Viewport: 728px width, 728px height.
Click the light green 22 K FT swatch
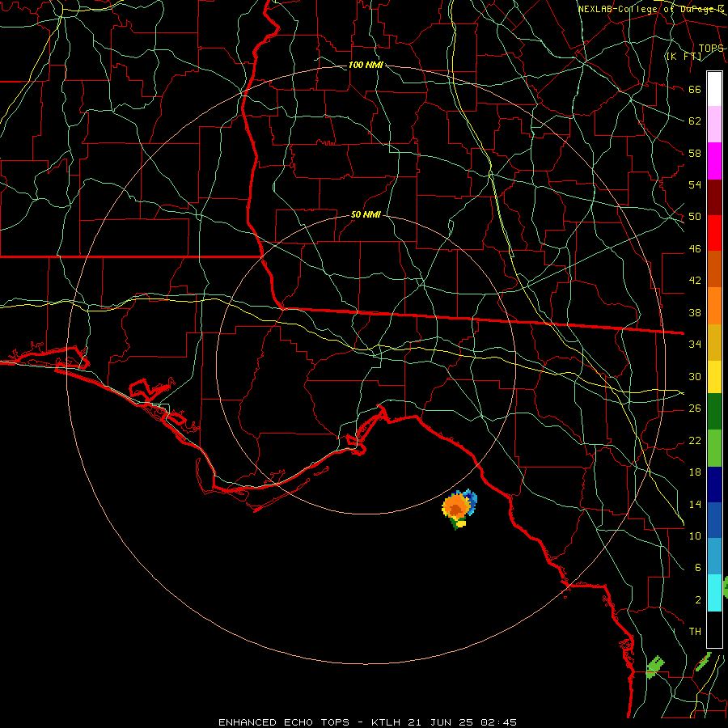pos(714,448)
